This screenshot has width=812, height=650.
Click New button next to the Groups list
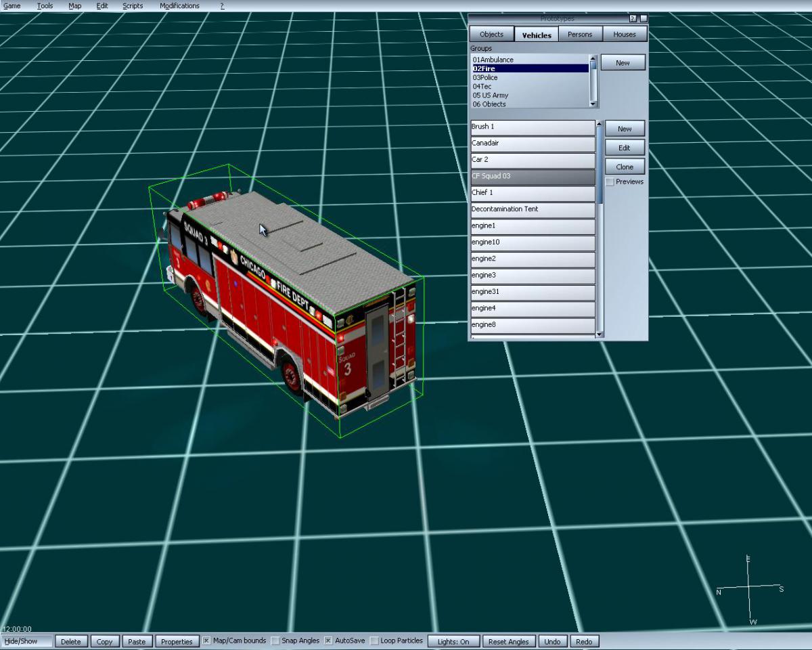pyautogui.click(x=623, y=63)
